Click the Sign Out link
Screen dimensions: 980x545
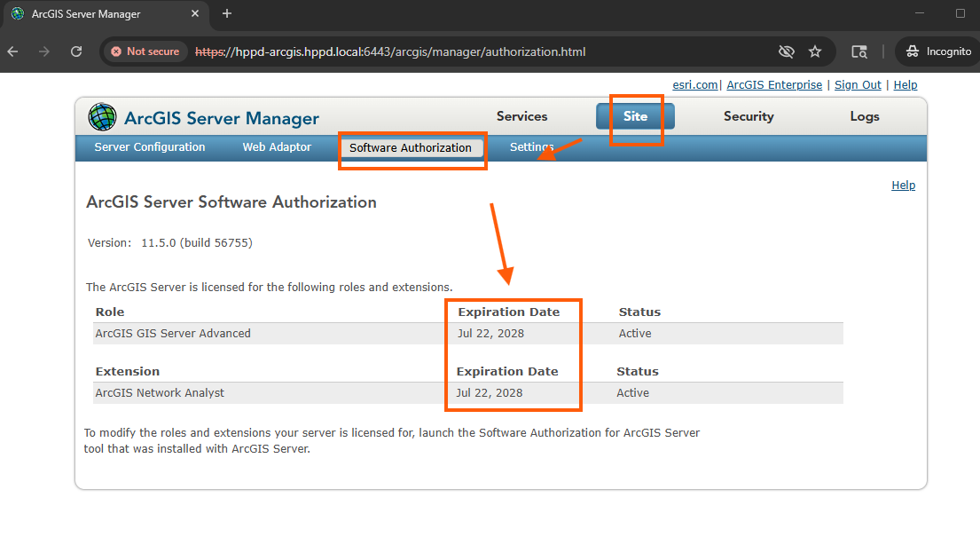click(x=858, y=85)
